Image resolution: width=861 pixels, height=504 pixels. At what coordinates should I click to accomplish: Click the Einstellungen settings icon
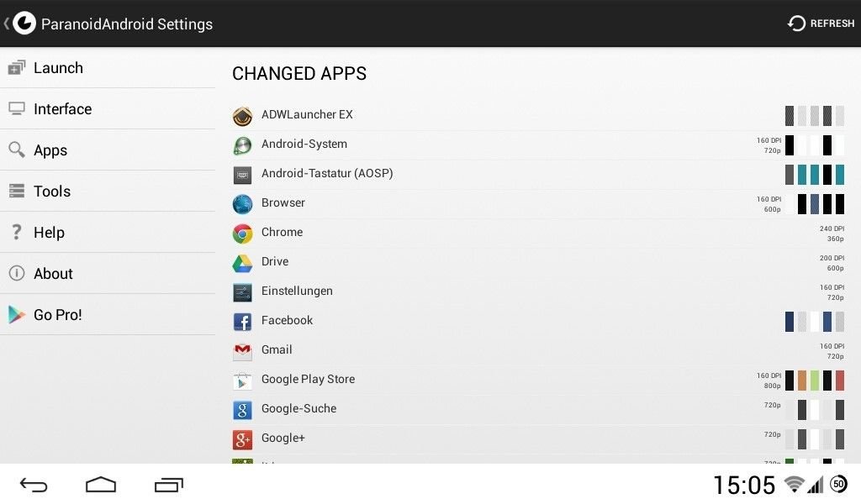(242, 293)
